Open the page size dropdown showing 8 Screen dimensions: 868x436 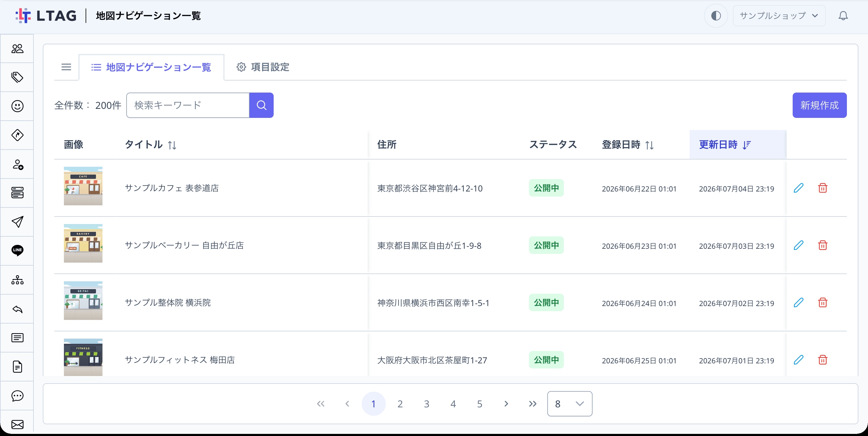coord(569,404)
